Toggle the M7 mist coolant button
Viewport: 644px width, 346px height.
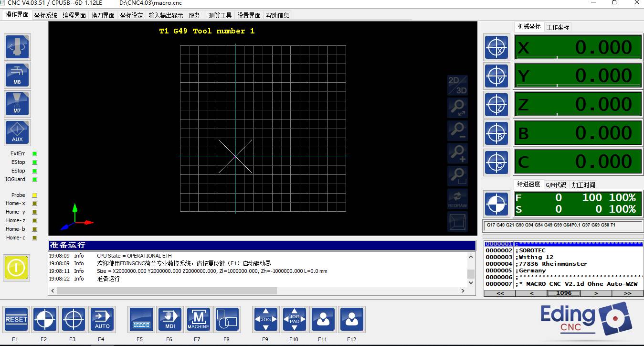point(17,104)
